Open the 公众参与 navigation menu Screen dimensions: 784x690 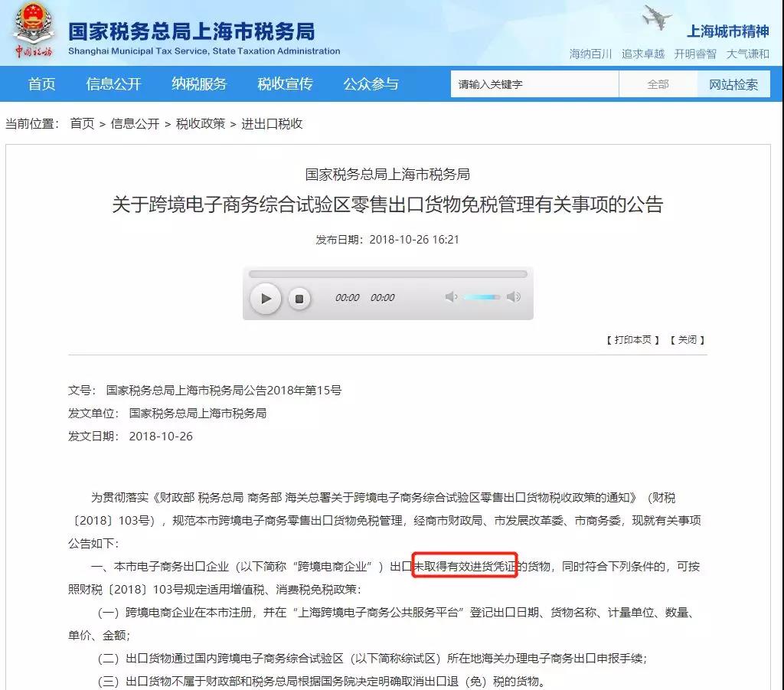click(371, 84)
